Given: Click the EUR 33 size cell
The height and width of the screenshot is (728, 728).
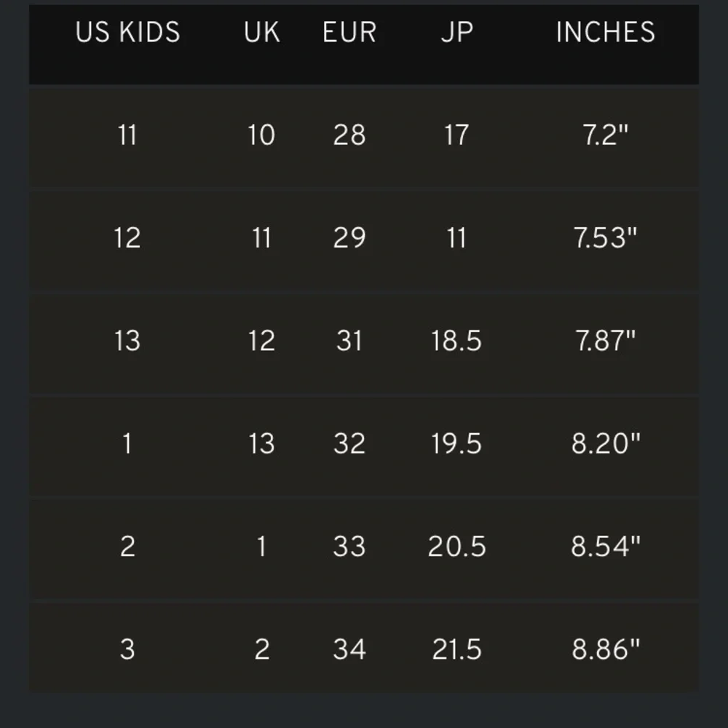Looking at the screenshot, I should 349,547.
